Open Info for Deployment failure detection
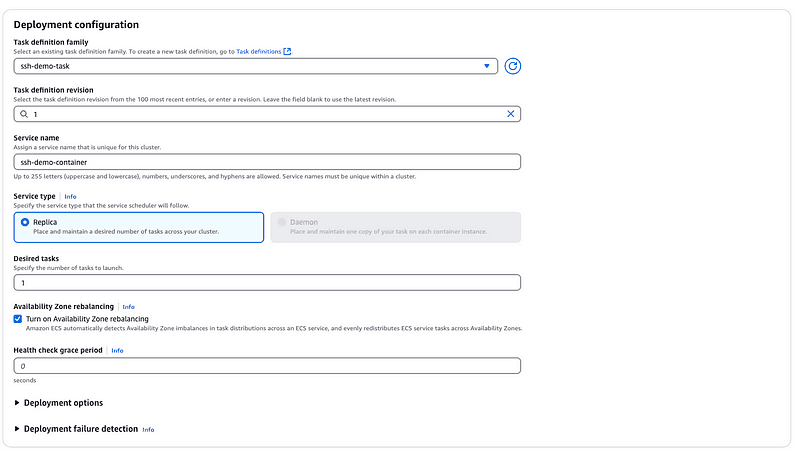 (148, 430)
